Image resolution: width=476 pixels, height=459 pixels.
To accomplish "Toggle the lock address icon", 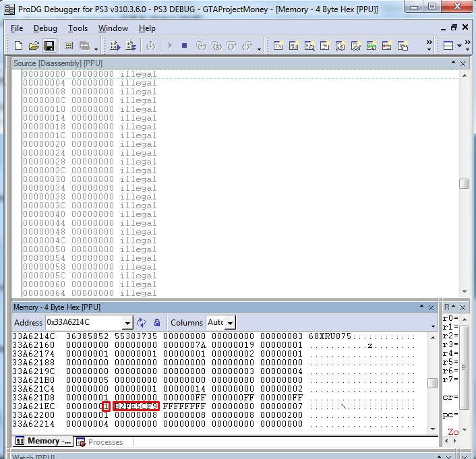I will 157,322.
